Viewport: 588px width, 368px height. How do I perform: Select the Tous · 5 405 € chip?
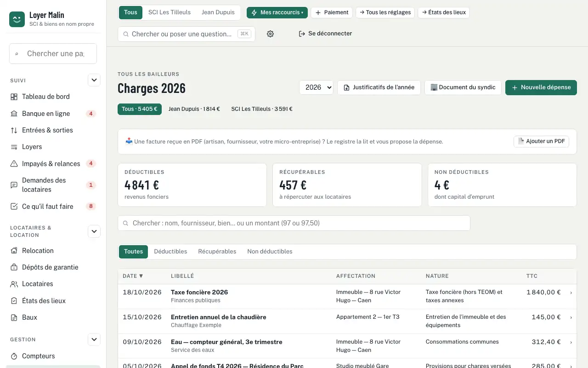pos(140,109)
